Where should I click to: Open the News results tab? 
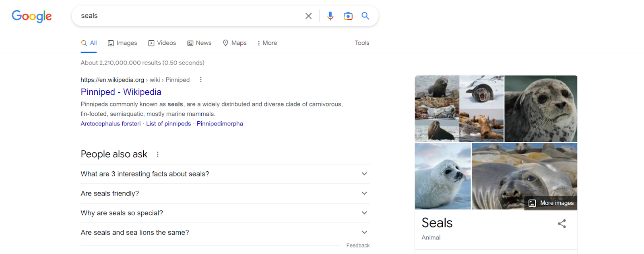coord(199,43)
